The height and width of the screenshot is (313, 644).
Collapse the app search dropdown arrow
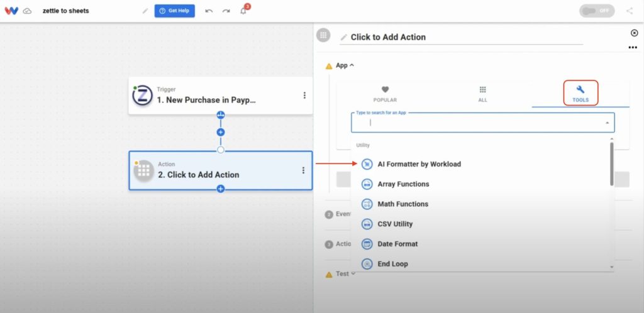tap(607, 123)
